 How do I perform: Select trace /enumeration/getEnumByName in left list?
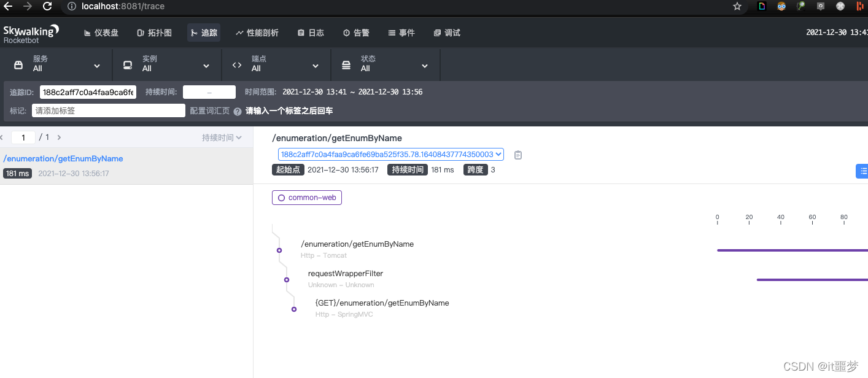(x=126, y=166)
